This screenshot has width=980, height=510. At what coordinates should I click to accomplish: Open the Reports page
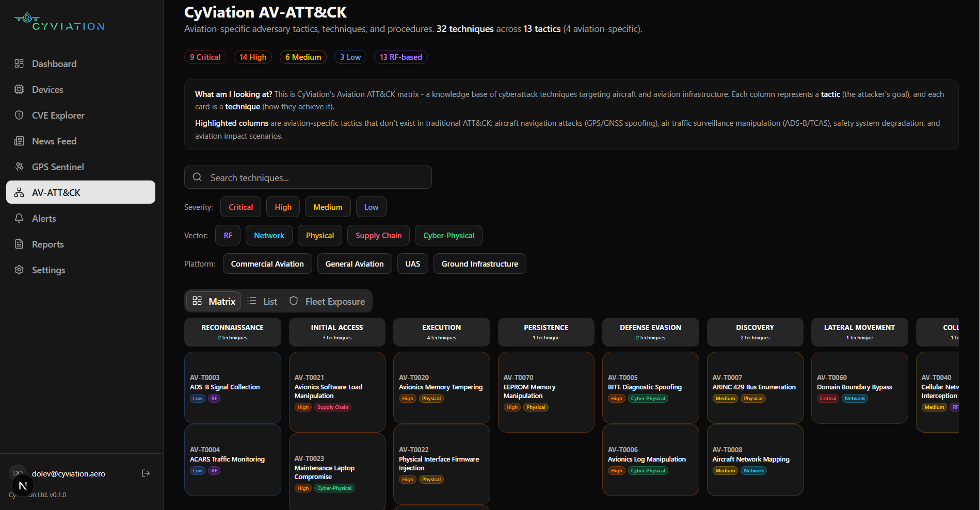pos(81,244)
